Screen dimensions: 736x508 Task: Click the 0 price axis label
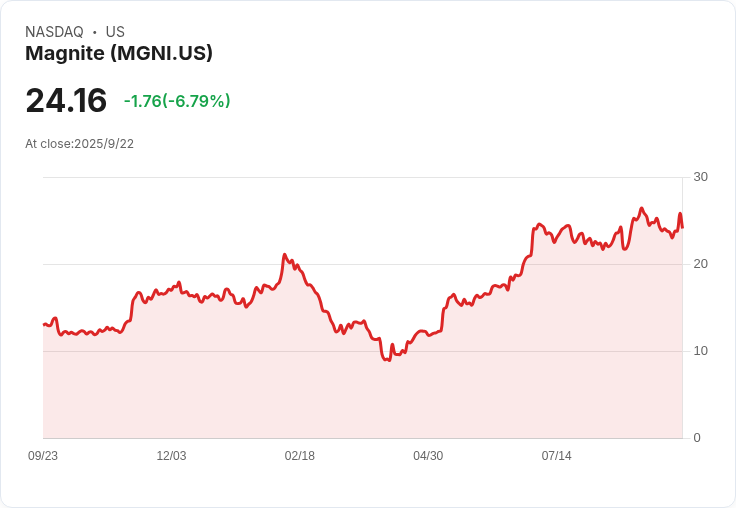click(697, 438)
